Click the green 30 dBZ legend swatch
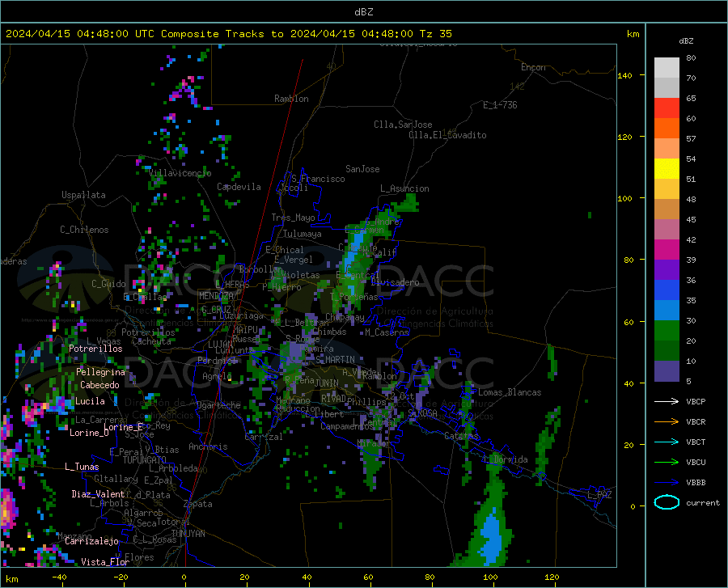The height and width of the screenshot is (588, 728). pos(667,331)
